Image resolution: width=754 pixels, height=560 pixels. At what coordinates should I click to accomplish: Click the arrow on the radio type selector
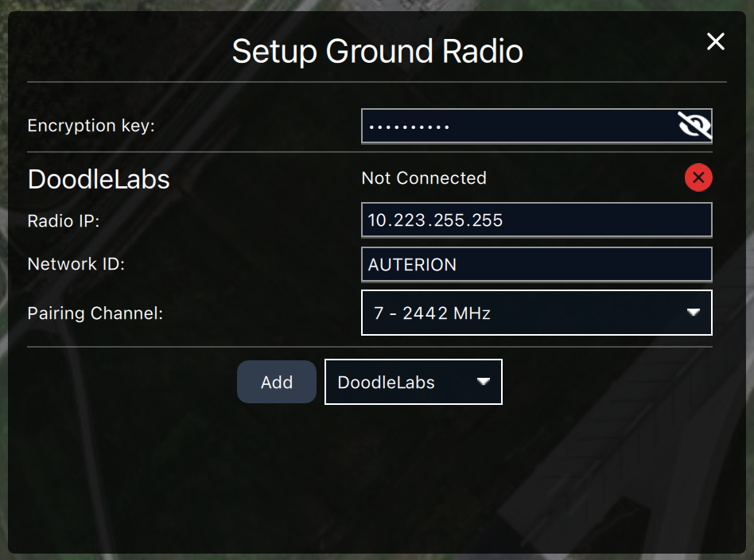tap(483, 383)
